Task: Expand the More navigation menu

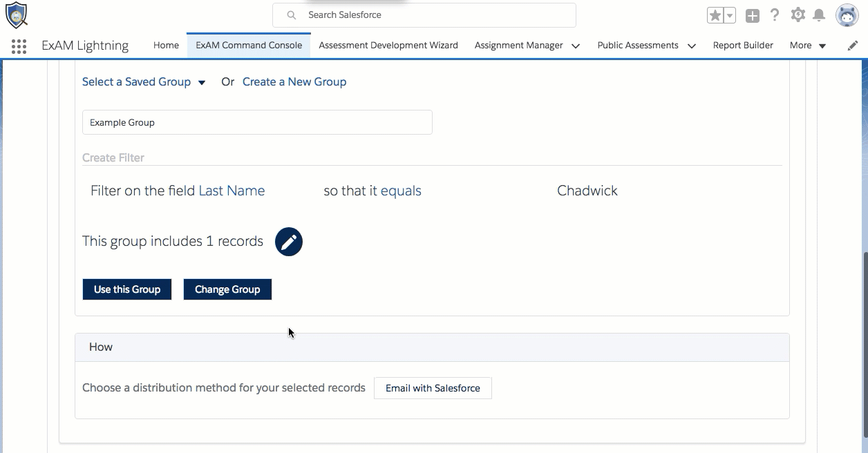Action: (808, 46)
